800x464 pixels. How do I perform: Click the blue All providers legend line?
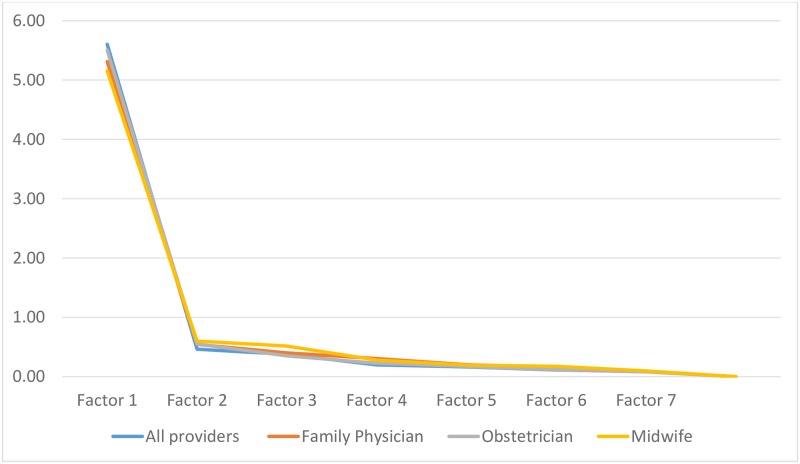pyautogui.click(x=128, y=436)
